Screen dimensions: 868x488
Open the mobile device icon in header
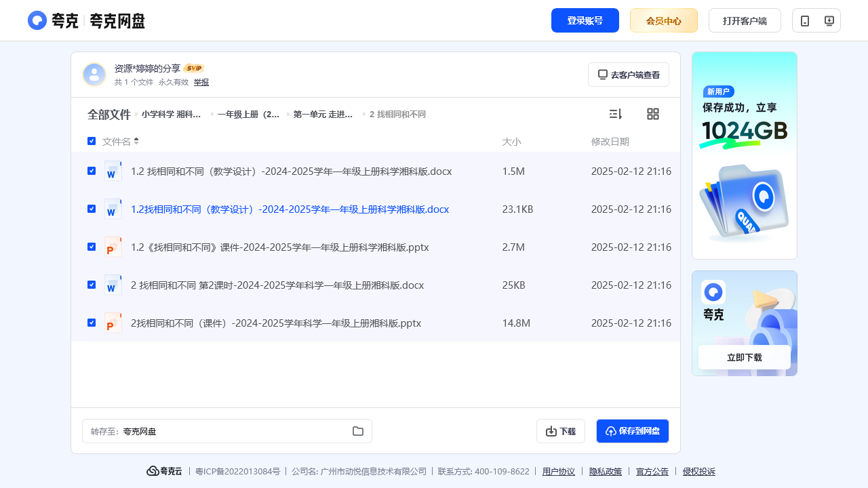coord(805,20)
